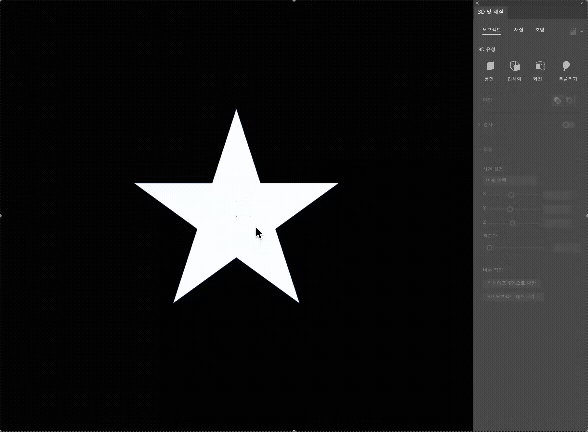Viewport: 588px width, 432px height.
Task: Collapse the panel using top-left double arrow
Action: [477, 3]
